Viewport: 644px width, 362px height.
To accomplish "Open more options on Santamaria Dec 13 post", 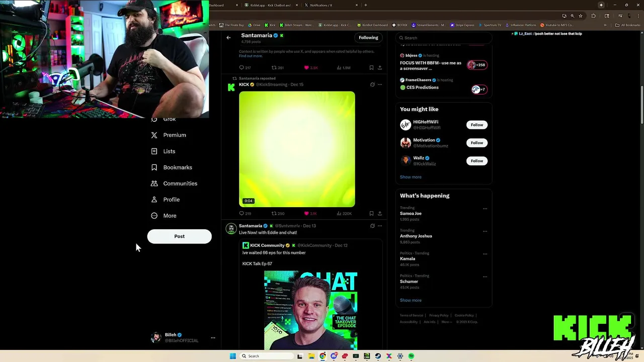I will 380,226.
